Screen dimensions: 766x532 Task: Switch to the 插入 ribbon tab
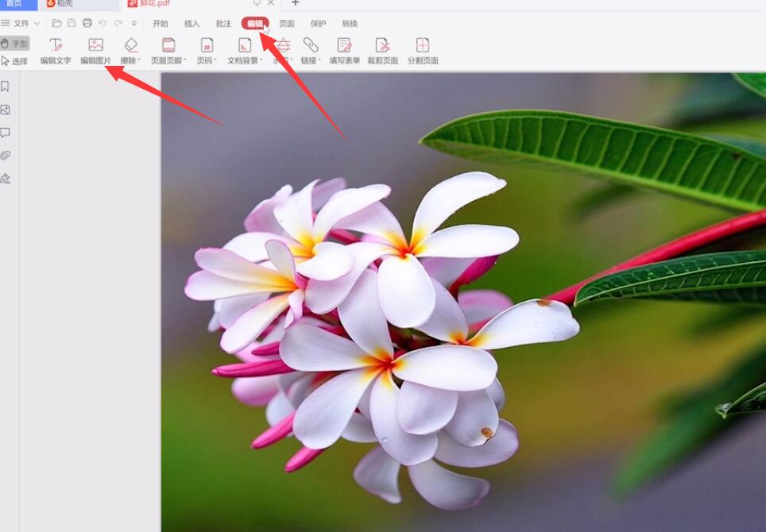[x=192, y=24]
